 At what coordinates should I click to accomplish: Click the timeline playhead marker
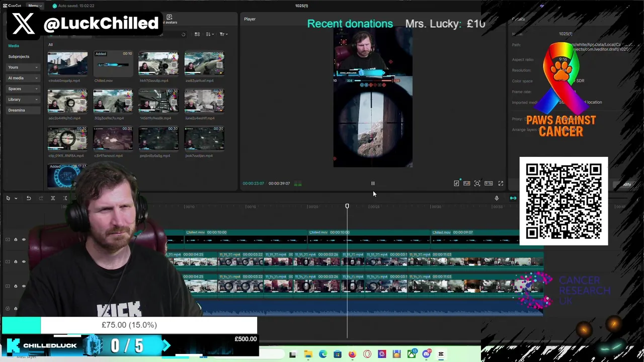click(x=347, y=206)
